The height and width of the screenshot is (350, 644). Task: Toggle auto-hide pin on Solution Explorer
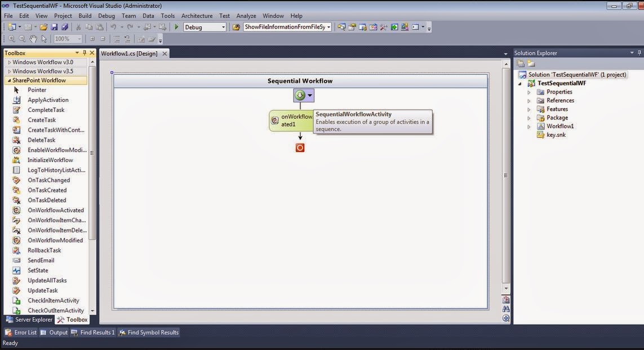tap(639, 52)
